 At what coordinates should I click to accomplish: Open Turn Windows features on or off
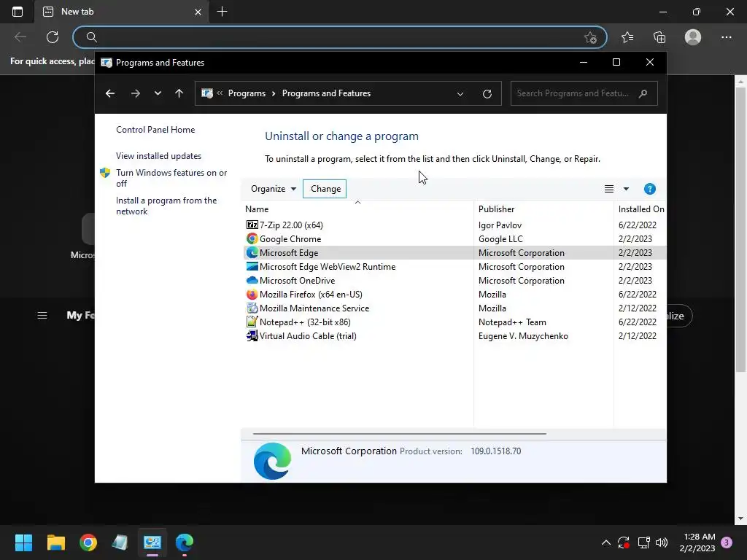[x=171, y=178]
